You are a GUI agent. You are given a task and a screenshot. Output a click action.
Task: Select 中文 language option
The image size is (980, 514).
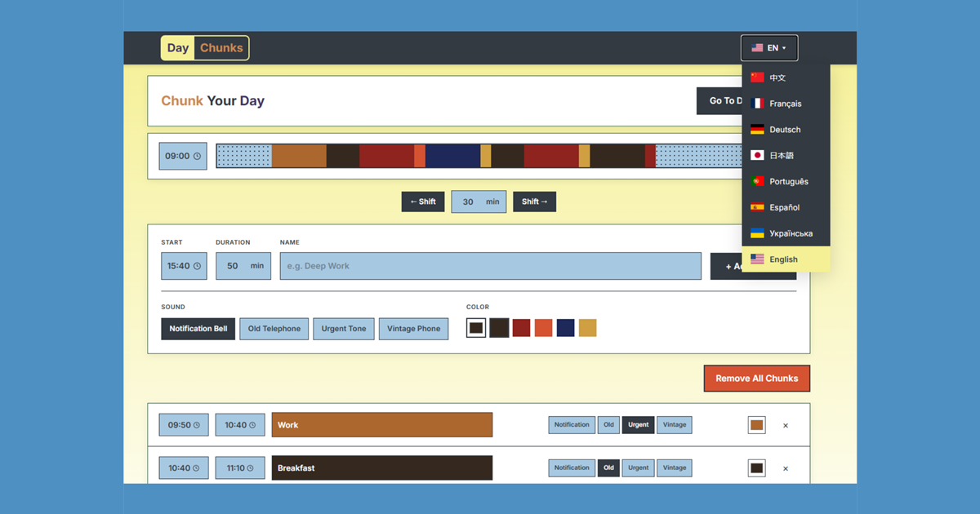[x=786, y=78]
